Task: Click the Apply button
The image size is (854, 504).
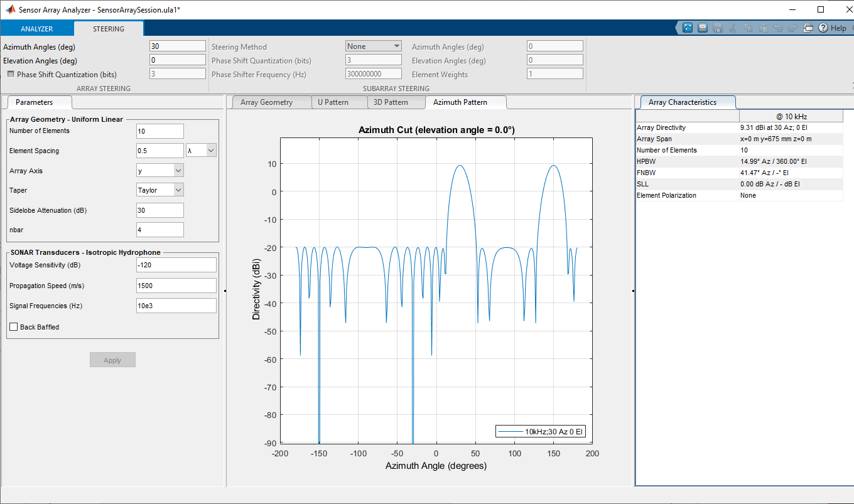Action: (112, 360)
